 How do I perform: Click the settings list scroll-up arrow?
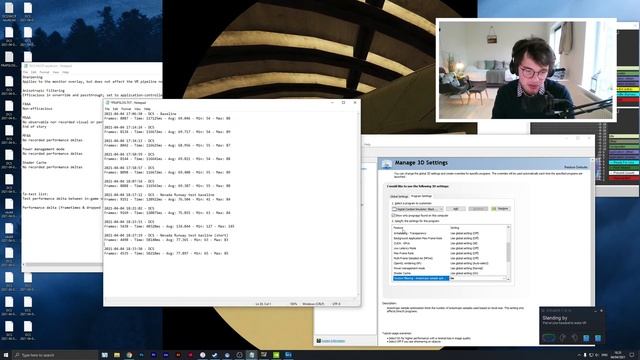click(x=509, y=227)
